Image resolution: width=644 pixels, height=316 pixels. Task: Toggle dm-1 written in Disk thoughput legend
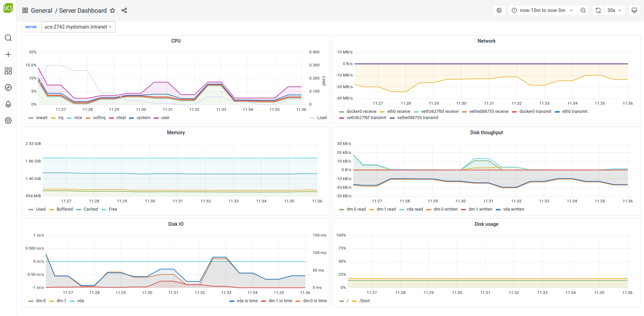click(x=480, y=209)
